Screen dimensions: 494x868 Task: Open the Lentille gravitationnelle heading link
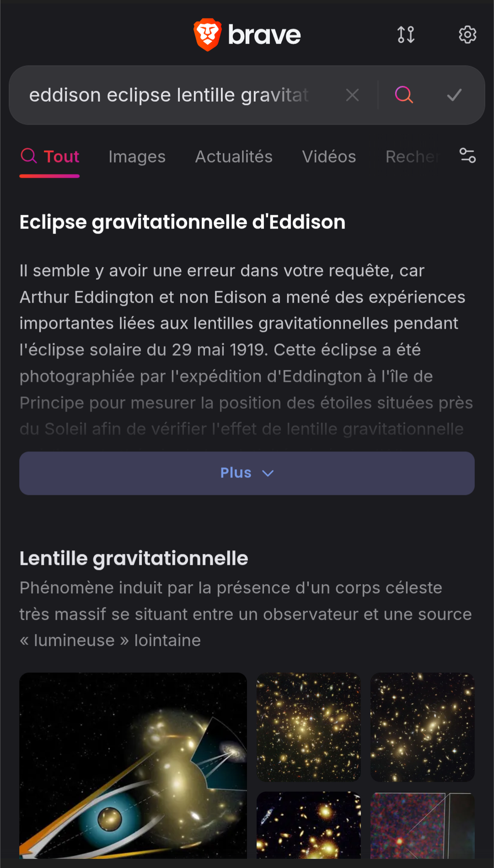134,559
